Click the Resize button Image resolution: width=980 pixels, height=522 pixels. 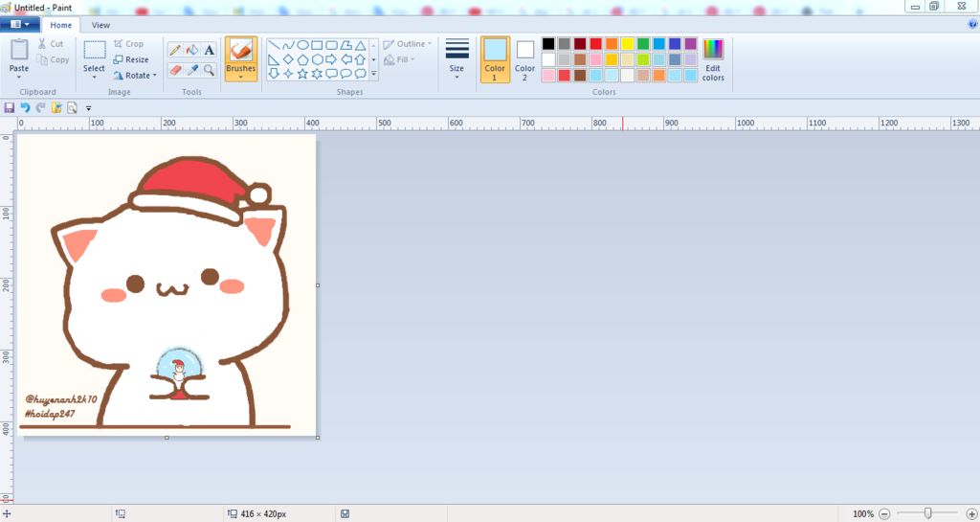coord(131,59)
